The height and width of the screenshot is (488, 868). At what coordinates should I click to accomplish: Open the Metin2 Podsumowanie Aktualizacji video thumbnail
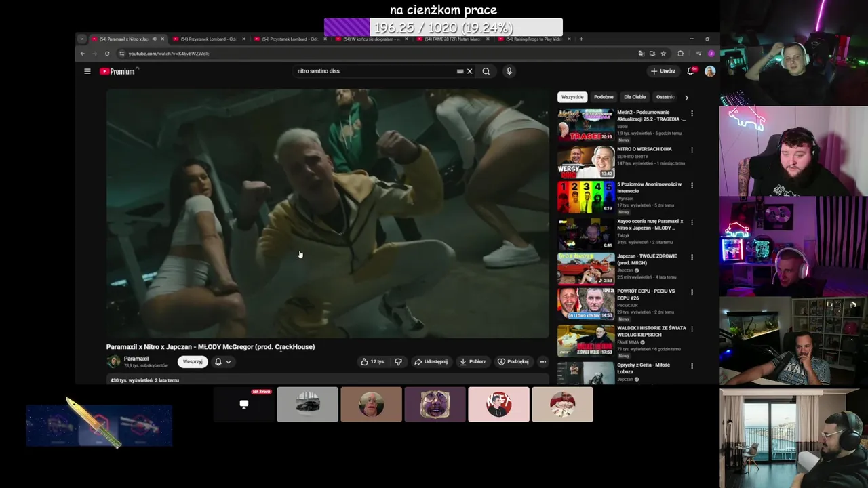[x=586, y=125]
